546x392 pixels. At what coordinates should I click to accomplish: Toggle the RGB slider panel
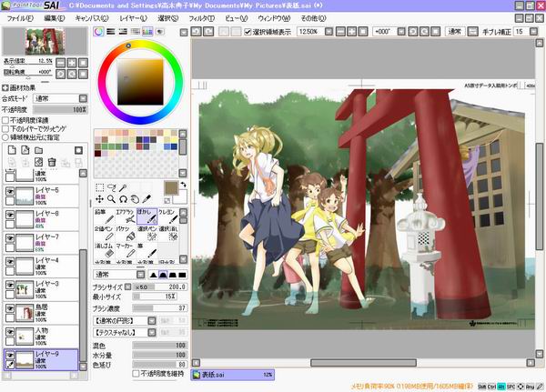pos(111,32)
